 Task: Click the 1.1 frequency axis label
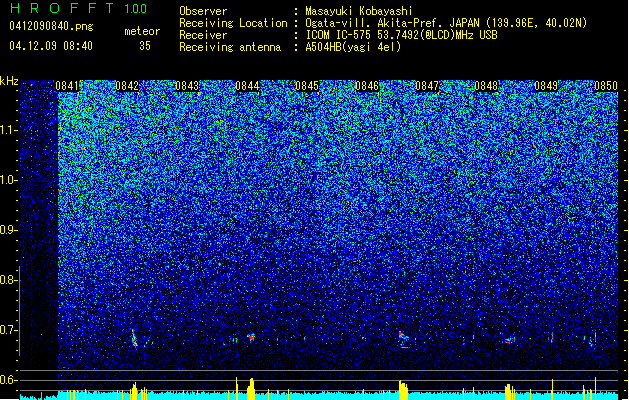click(x=8, y=130)
